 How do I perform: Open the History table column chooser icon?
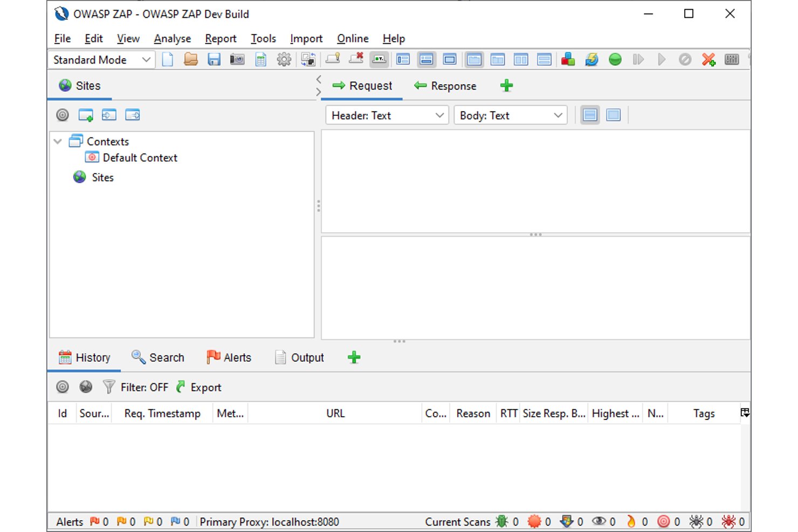pyautogui.click(x=745, y=413)
